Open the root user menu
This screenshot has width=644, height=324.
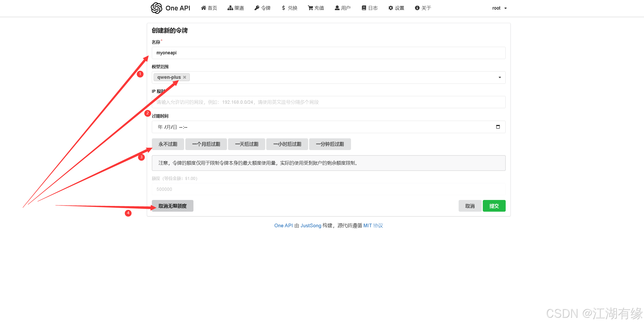coord(499,8)
